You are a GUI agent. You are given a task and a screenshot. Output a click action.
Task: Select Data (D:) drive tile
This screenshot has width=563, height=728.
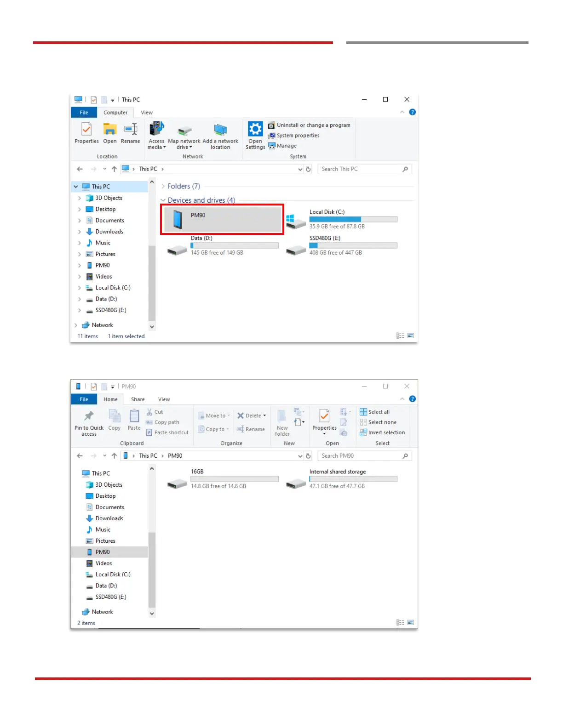pyautogui.click(x=223, y=245)
